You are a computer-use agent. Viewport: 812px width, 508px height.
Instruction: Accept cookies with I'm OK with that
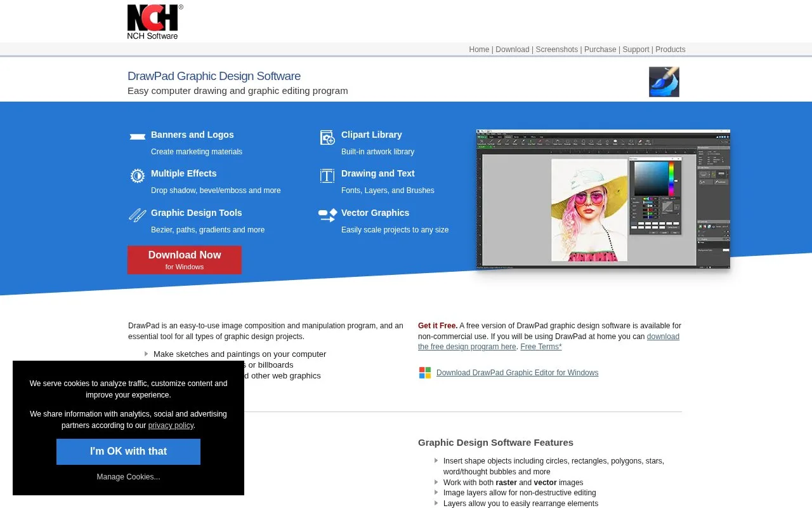(x=128, y=451)
